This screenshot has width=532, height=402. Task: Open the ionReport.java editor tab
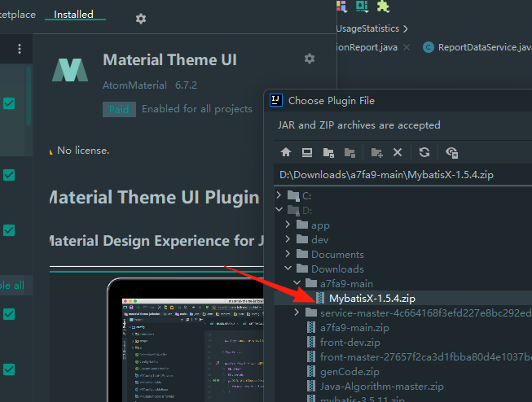tap(367, 47)
